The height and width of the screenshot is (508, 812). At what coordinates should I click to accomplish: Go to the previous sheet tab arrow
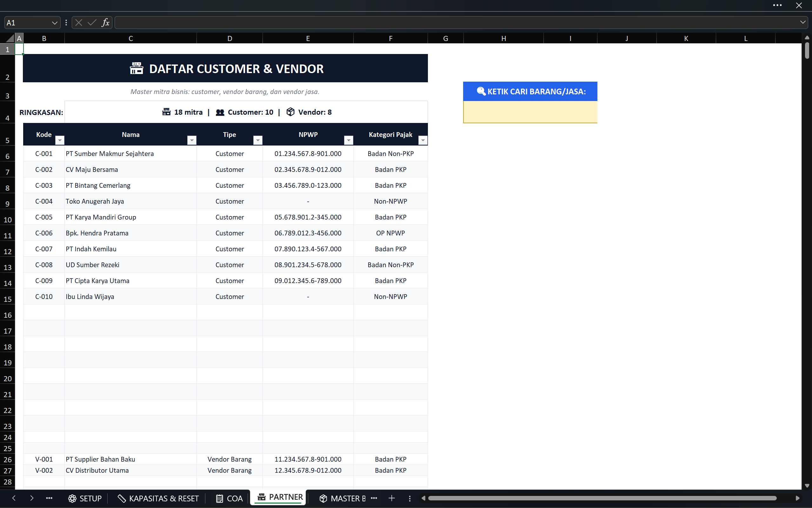point(14,498)
